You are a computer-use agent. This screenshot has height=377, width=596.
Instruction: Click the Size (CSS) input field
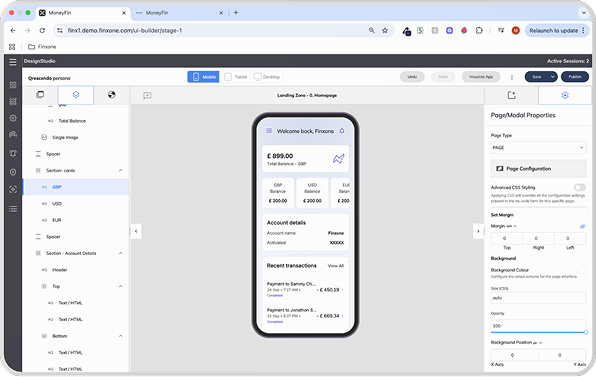(x=538, y=298)
